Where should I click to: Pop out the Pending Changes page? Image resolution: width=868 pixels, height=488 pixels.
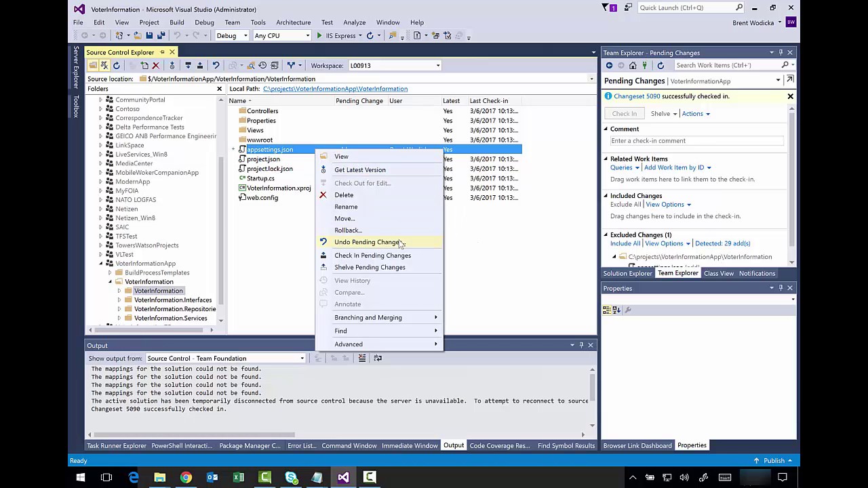[790, 80]
